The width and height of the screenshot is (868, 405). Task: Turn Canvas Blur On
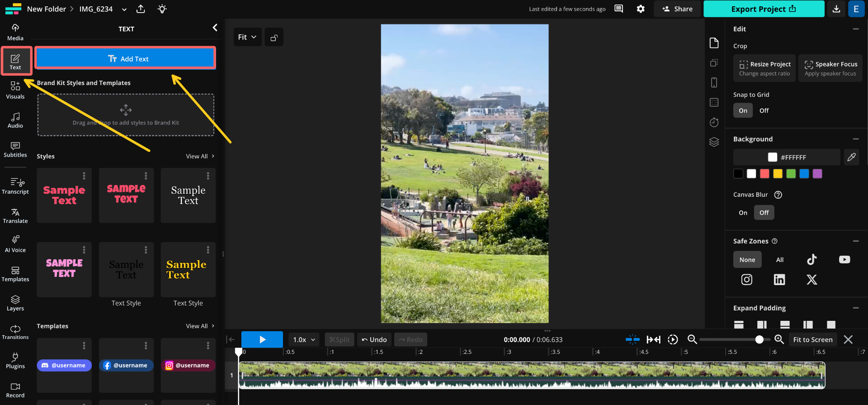[x=743, y=213]
